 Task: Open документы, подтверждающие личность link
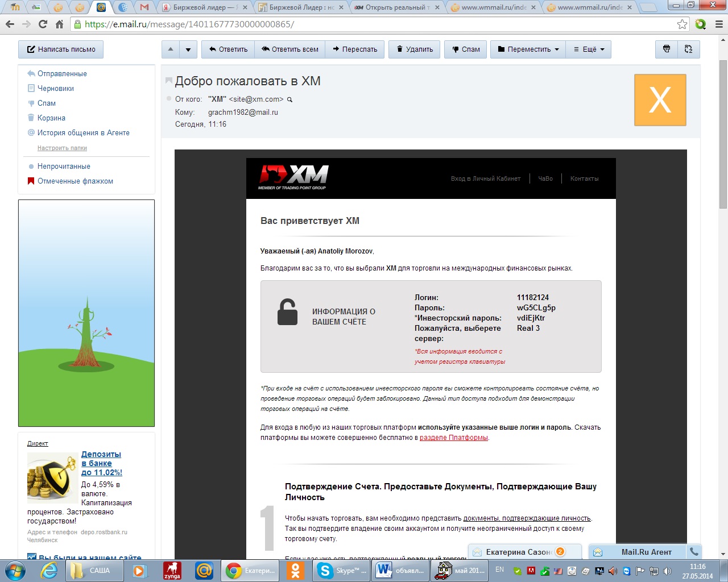527,518
